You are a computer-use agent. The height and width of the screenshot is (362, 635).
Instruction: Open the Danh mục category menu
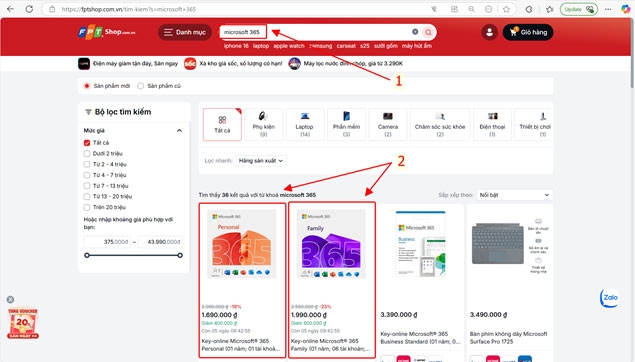pyautogui.click(x=185, y=32)
